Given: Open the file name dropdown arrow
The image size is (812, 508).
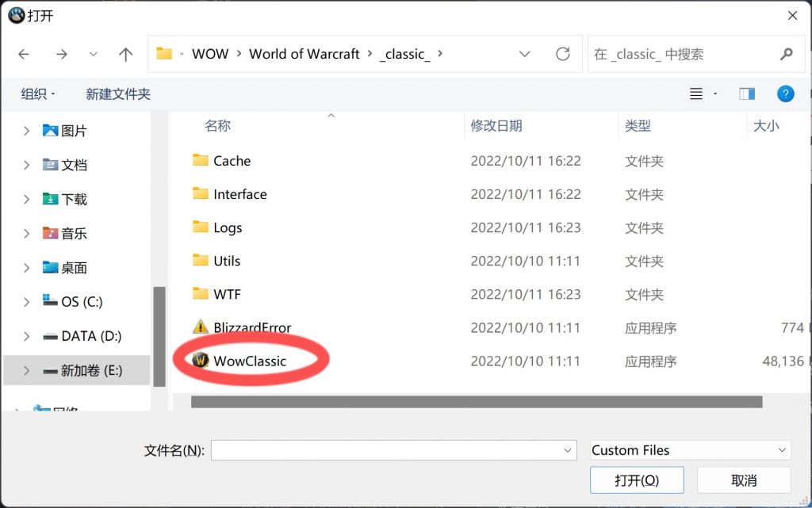Looking at the screenshot, I should 568,450.
